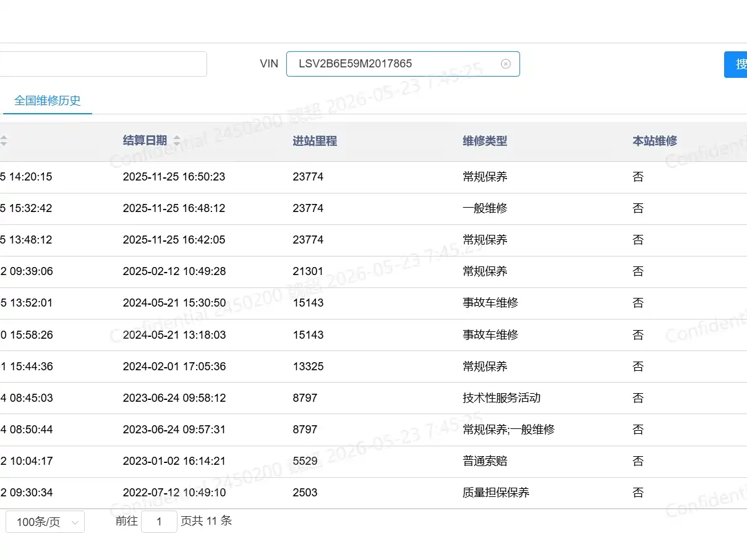Image resolution: width=747 pixels, height=560 pixels.
Task: Click the 本站维修 column header
Action: pyautogui.click(x=655, y=140)
